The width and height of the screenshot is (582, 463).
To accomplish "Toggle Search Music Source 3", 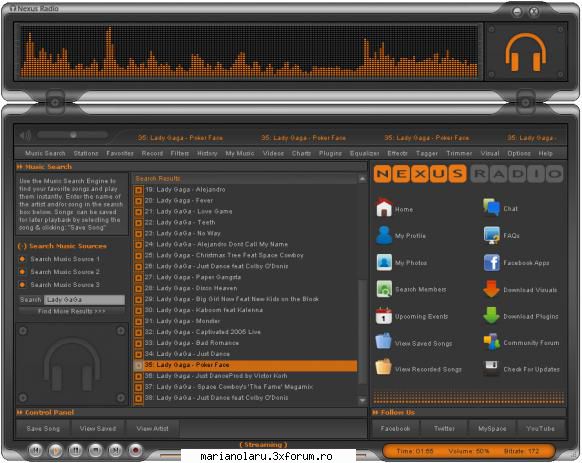I will click(22, 285).
